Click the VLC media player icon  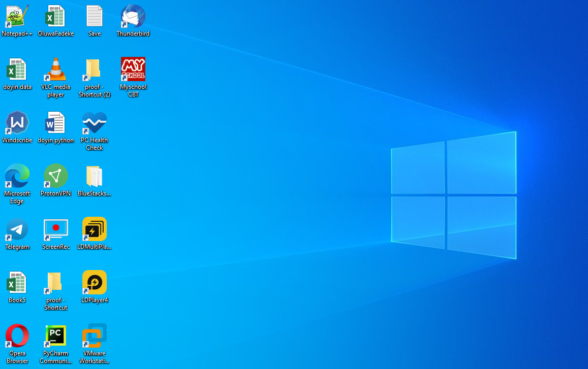coord(55,70)
